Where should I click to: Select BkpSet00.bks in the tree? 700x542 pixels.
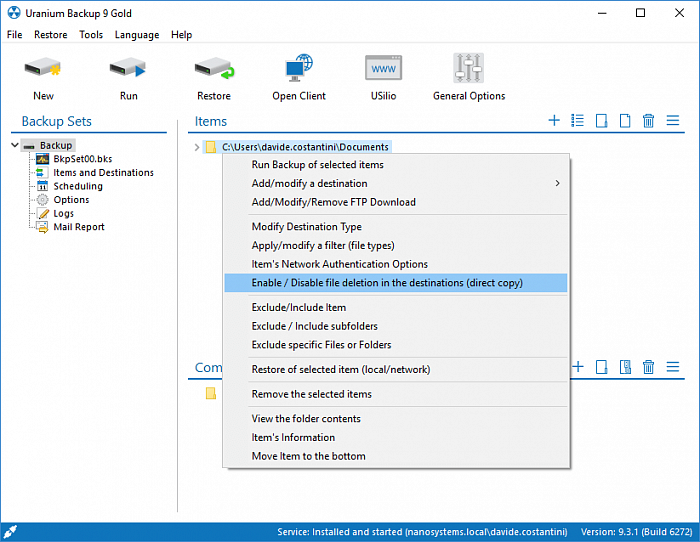click(x=83, y=159)
